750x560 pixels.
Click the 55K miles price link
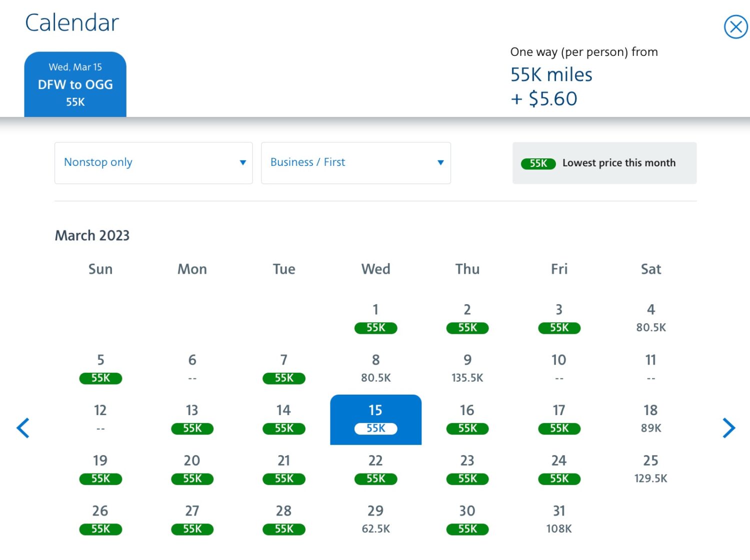551,74
